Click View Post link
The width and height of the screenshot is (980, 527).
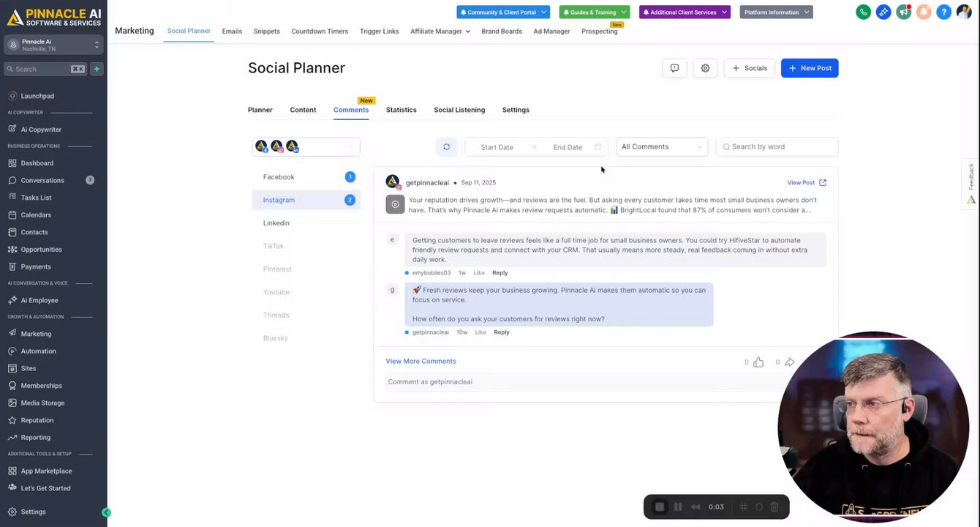coord(807,183)
